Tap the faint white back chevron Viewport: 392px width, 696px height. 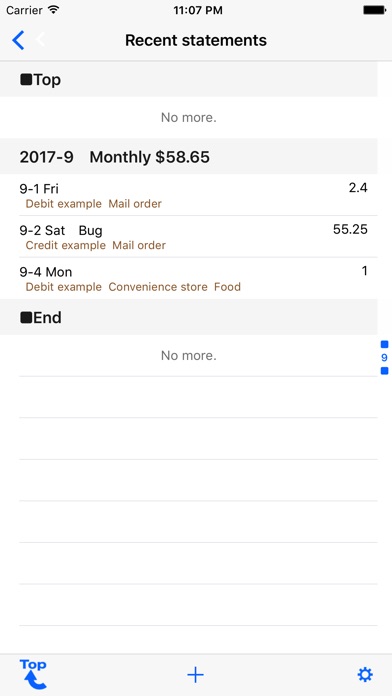(40, 40)
